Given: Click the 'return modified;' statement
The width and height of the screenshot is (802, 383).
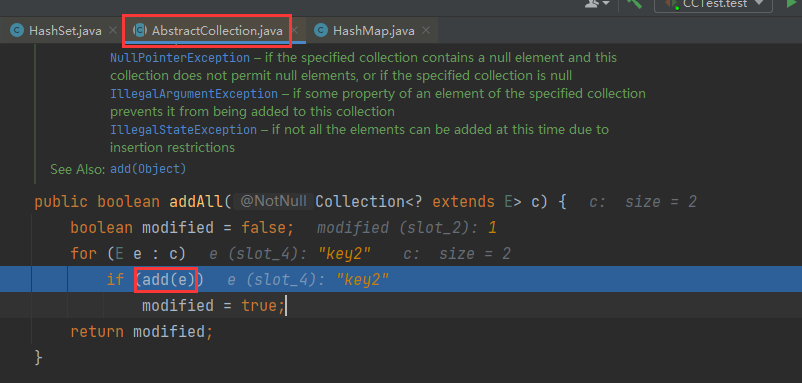Looking at the screenshot, I should 141,332.
